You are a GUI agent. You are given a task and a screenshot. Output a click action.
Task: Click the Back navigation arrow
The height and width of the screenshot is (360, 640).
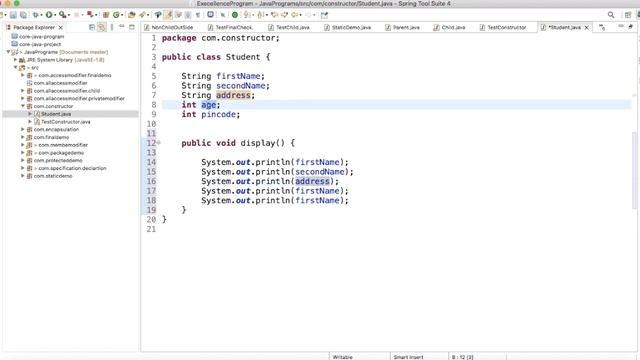[294, 15]
